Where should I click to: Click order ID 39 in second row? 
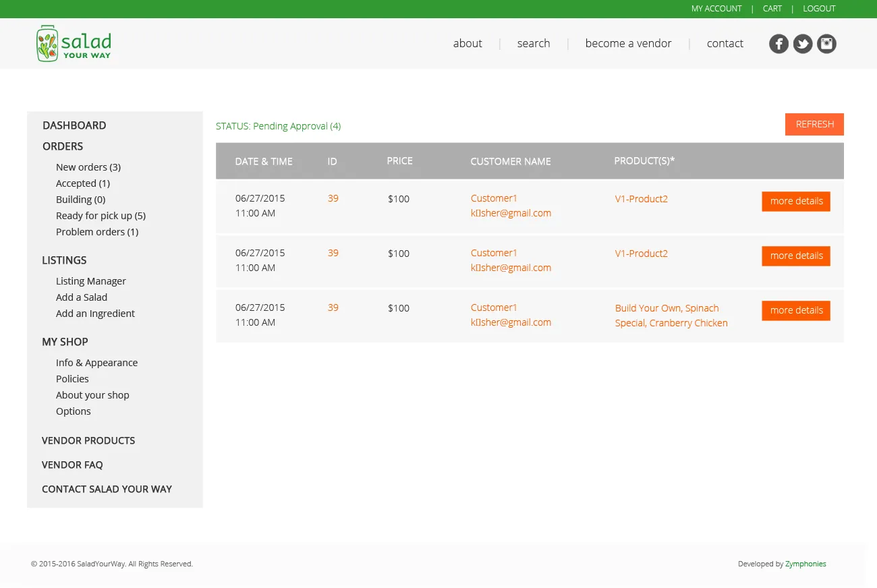[333, 253]
